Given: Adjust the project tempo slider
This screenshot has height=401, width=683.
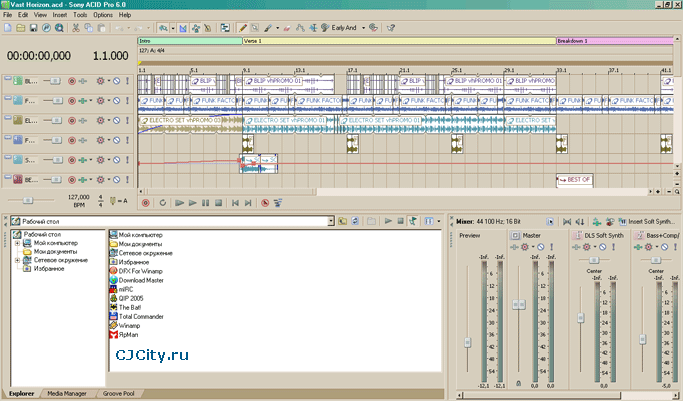Looking at the screenshot, I should (x=28, y=200).
